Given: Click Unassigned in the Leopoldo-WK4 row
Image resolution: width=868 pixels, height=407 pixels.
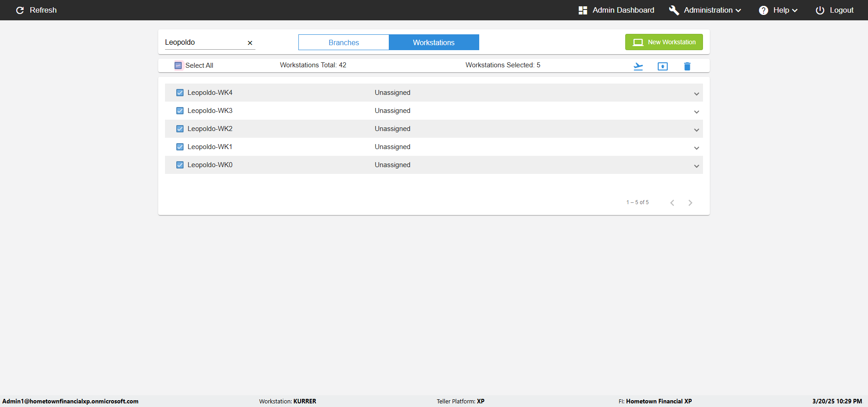Looking at the screenshot, I should pyautogui.click(x=392, y=93).
